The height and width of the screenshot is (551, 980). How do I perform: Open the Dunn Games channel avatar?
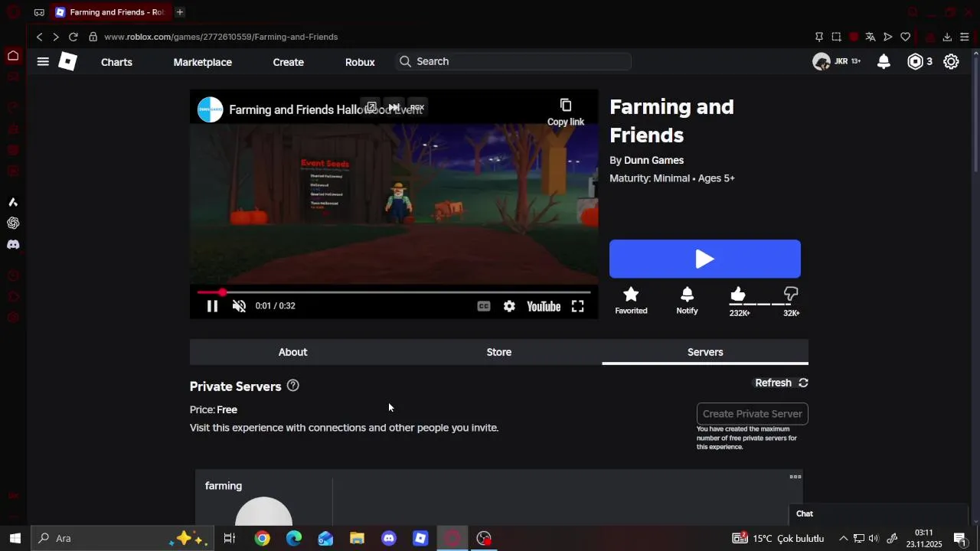(211, 109)
